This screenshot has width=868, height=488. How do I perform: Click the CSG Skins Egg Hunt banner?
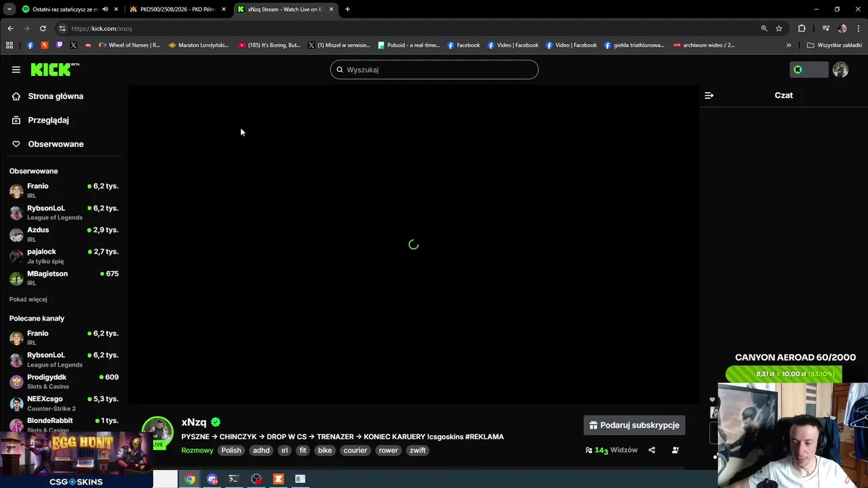[76, 461]
